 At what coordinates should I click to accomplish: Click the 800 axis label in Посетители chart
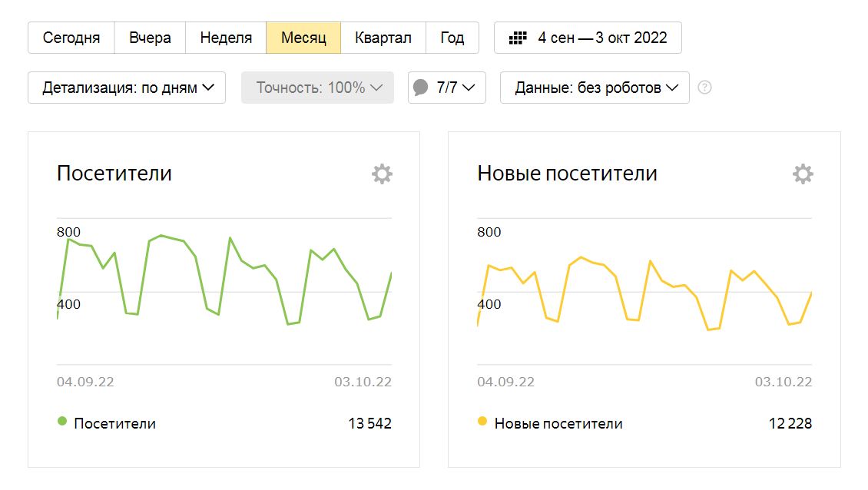coord(68,232)
